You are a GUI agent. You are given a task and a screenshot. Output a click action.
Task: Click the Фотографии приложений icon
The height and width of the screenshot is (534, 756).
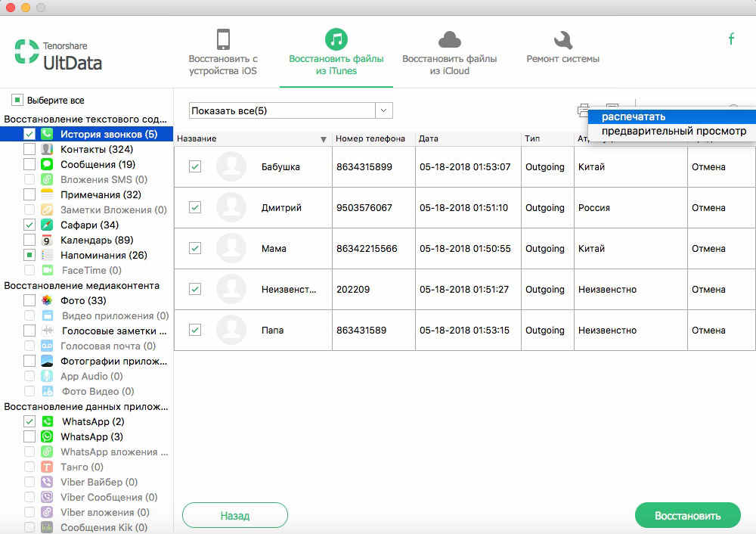pyautogui.click(x=47, y=361)
